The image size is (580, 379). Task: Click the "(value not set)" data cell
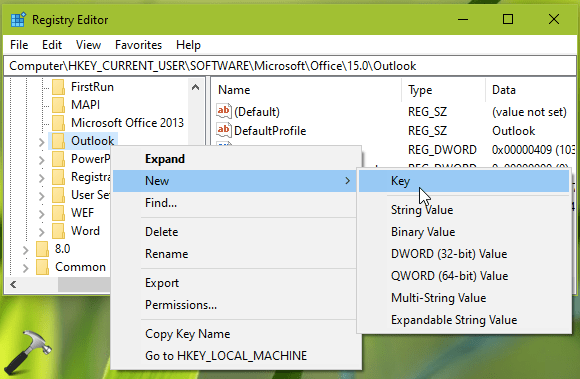pos(529,112)
